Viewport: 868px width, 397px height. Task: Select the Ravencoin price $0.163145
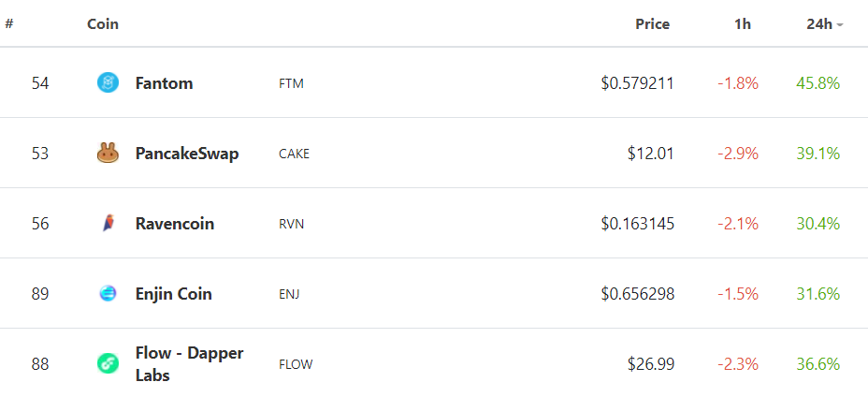click(x=637, y=224)
